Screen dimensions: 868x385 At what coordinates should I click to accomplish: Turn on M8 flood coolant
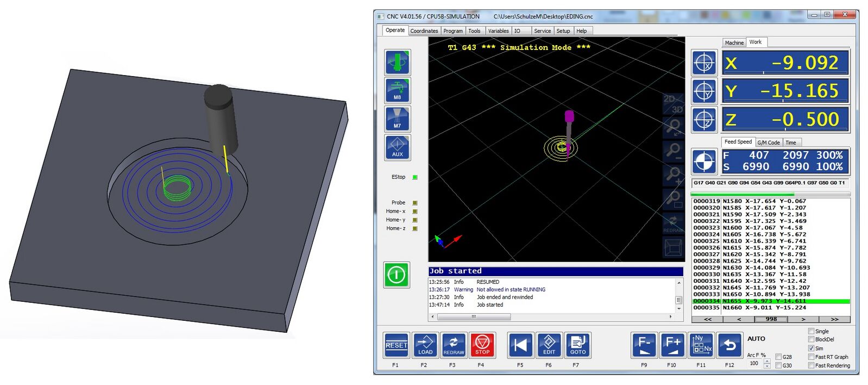pyautogui.click(x=397, y=90)
